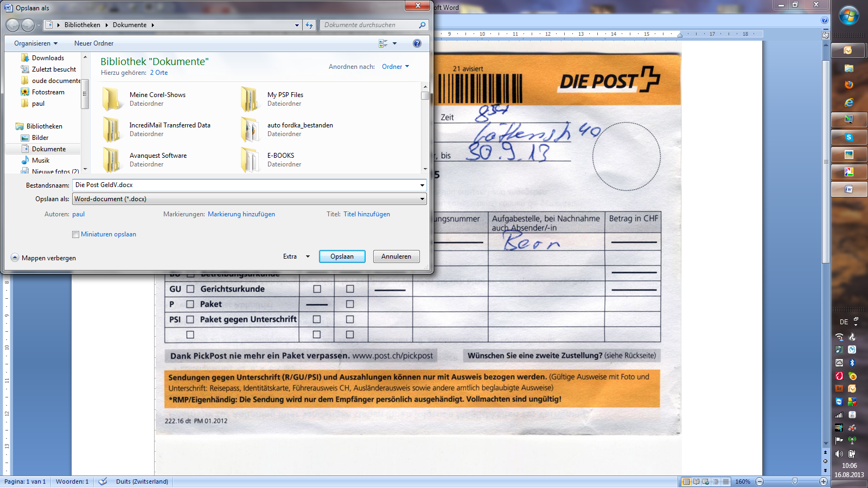Click the refresh icon beside the address bar

pyautogui.click(x=309, y=25)
